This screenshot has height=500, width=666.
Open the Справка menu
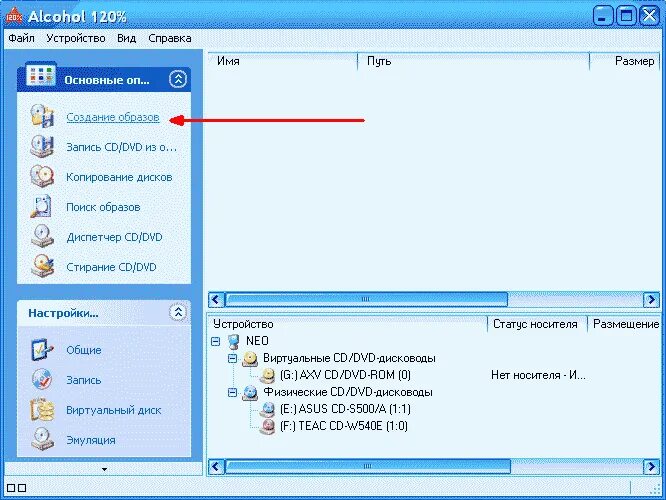tap(169, 38)
